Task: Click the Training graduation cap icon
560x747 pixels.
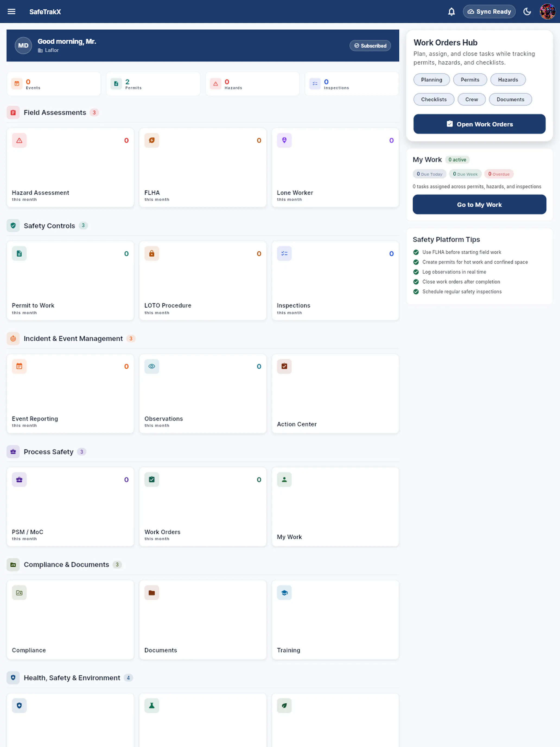Action: coord(284,593)
